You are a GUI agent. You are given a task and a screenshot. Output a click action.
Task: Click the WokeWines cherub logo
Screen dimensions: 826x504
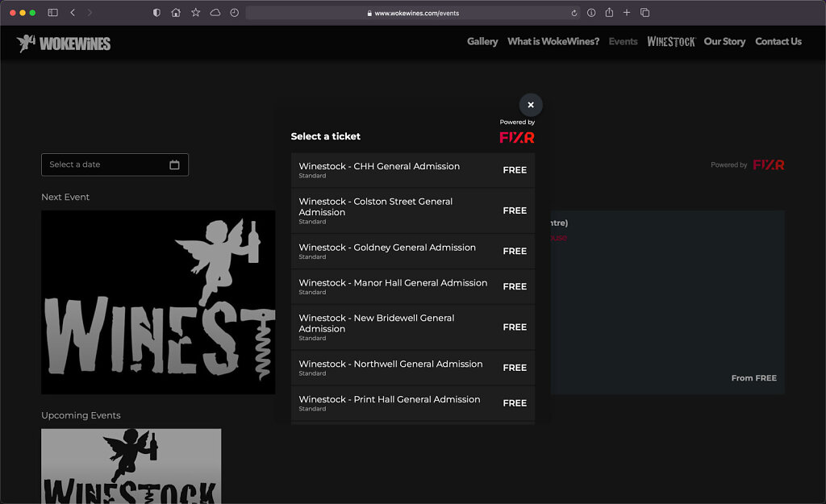click(64, 44)
